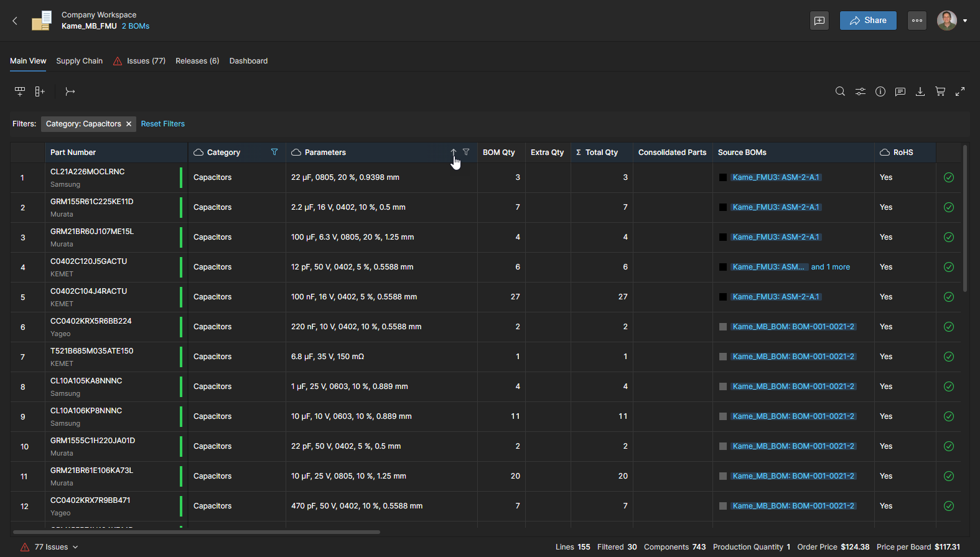Expand the 77 Issues status dropdown

pos(75,547)
